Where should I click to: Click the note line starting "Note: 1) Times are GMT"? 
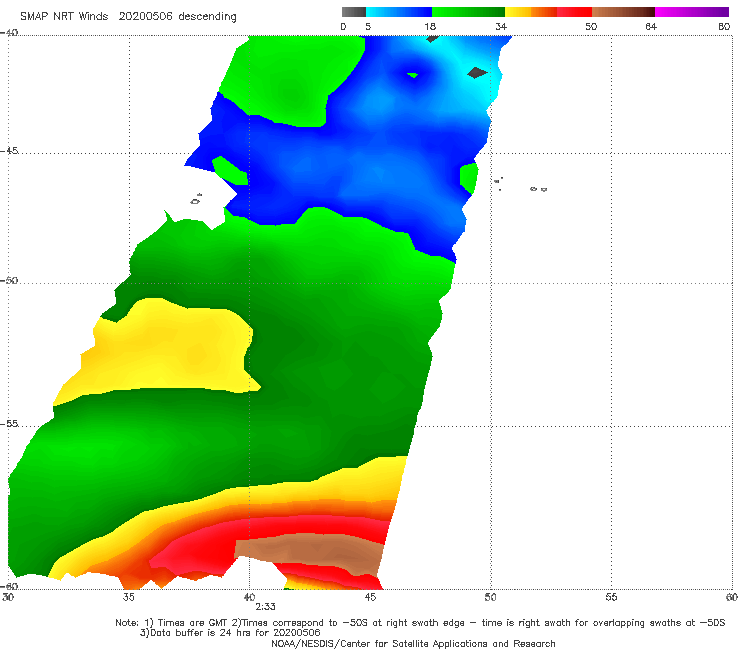click(x=420, y=623)
